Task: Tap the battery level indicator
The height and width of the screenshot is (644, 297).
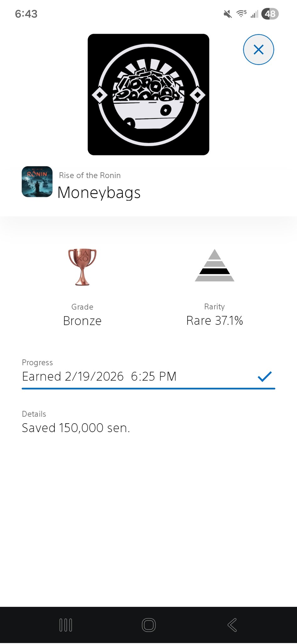Action: pos(270,14)
